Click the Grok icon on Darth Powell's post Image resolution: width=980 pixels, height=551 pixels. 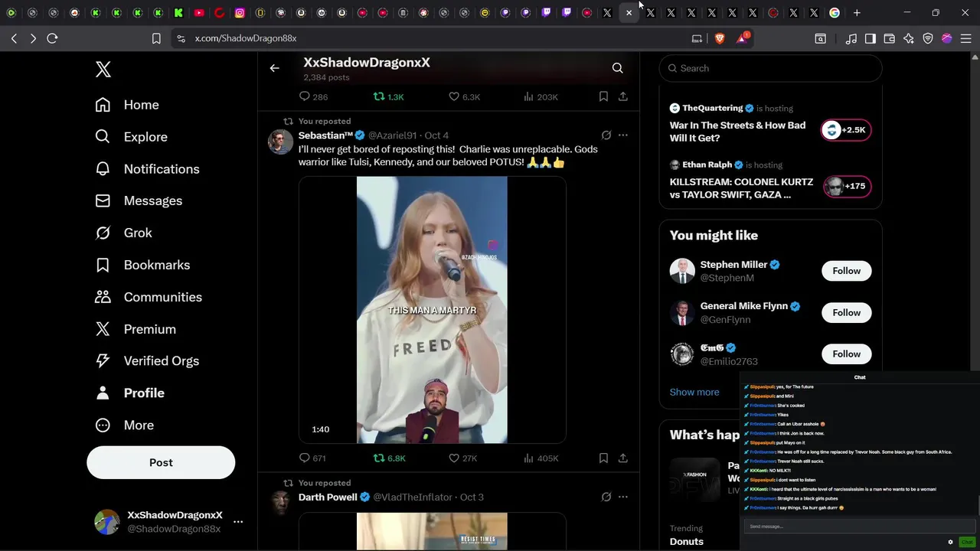[606, 497]
